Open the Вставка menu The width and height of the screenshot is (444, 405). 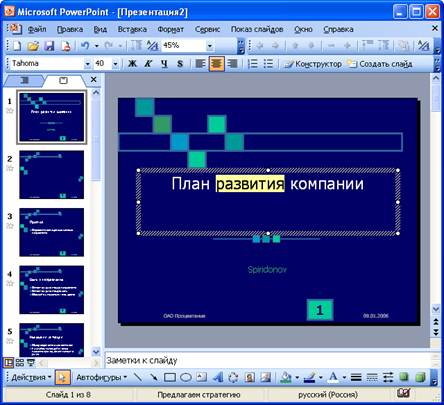pos(132,29)
